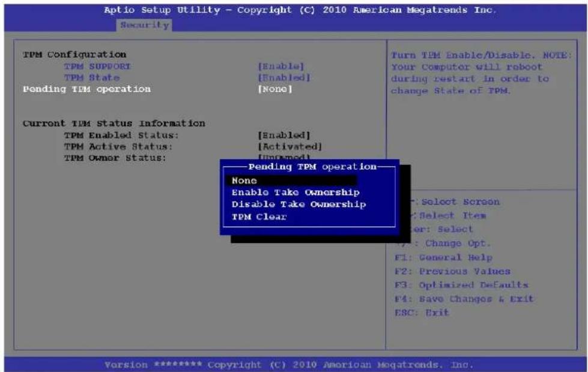
Task: Click the TPM Owner Status label
Action: [x=115, y=158]
